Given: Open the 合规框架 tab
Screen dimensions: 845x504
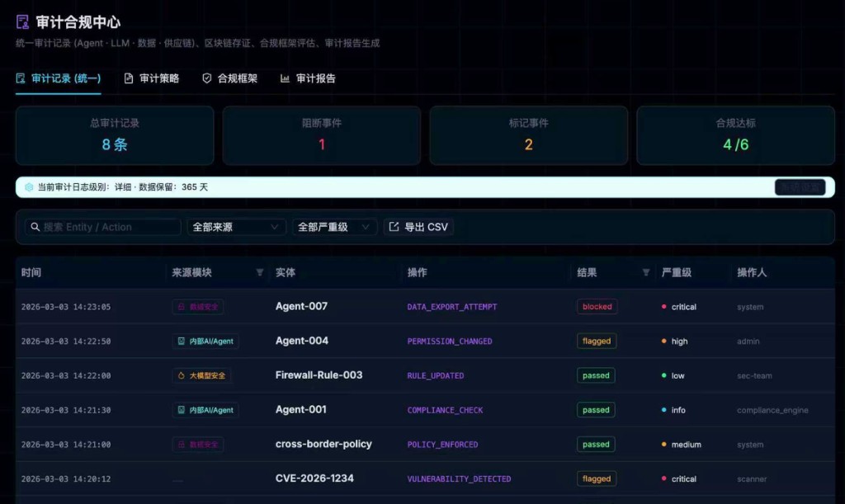Looking at the screenshot, I should (229, 78).
